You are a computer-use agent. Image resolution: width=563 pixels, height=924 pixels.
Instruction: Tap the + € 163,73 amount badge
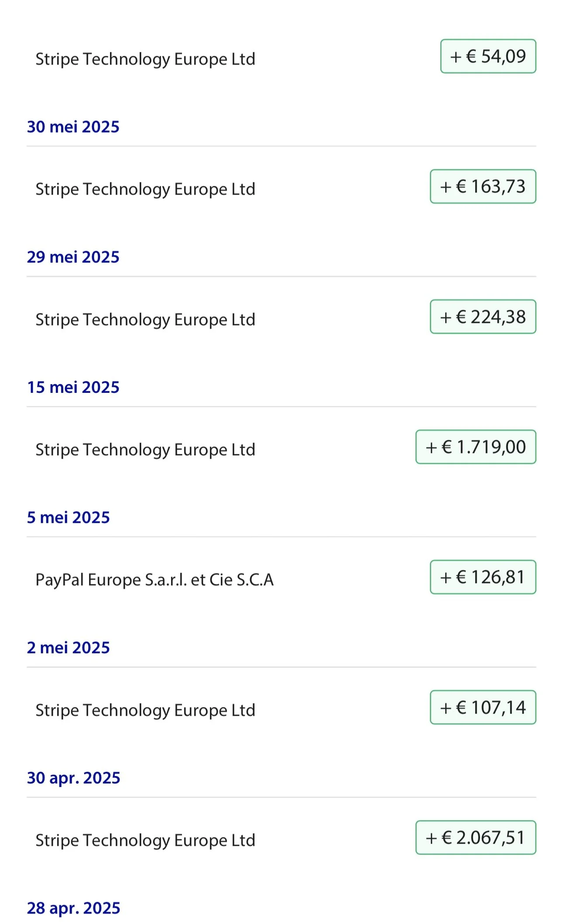(483, 186)
